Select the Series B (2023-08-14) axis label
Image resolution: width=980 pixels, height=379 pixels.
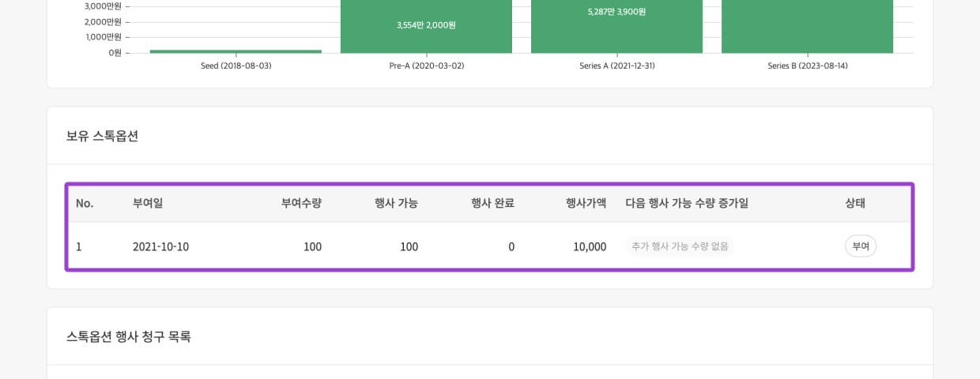coord(807,66)
